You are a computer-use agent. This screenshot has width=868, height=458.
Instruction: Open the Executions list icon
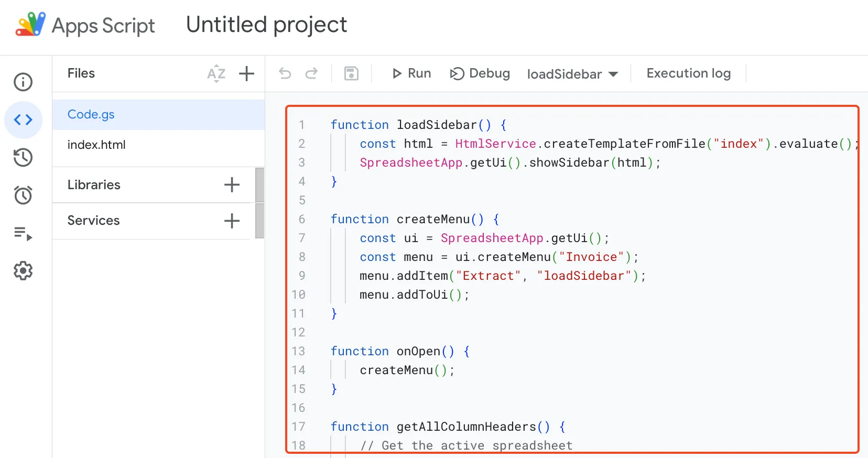click(23, 233)
